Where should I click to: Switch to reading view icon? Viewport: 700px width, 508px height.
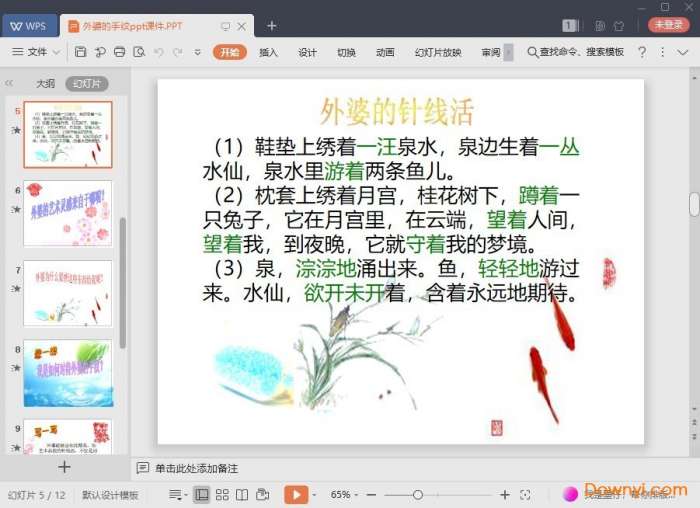pyautogui.click(x=242, y=495)
